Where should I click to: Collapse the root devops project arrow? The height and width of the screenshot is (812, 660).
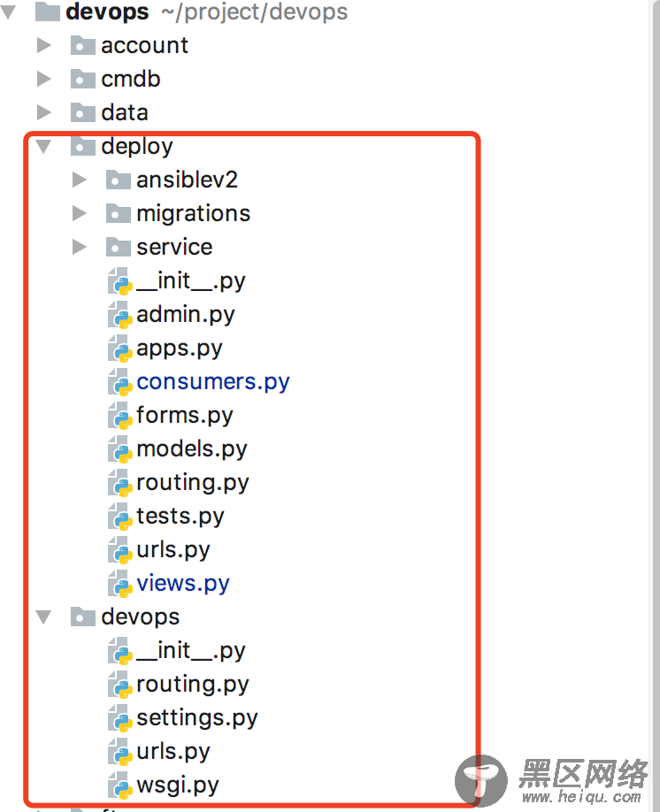click(8, 11)
